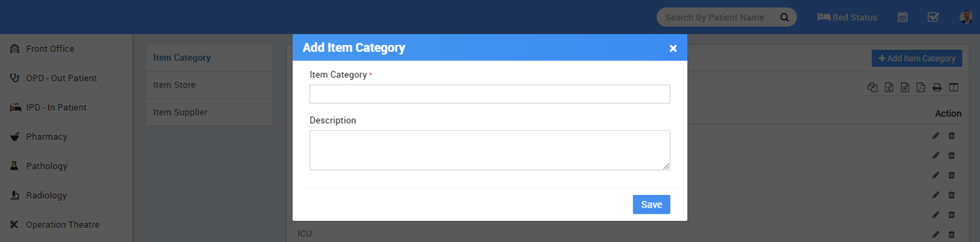Open the task checklist icon
Image resolution: width=980 pixels, height=242 pixels.
[x=933, y=17]
